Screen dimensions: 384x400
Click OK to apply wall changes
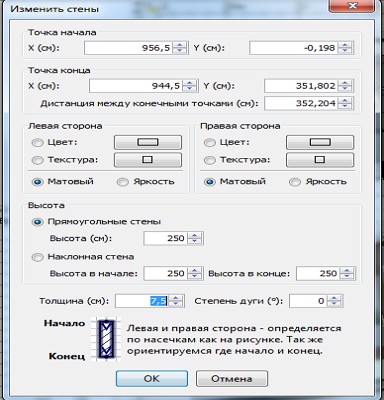pyautogui.click(x=152, y=379)
